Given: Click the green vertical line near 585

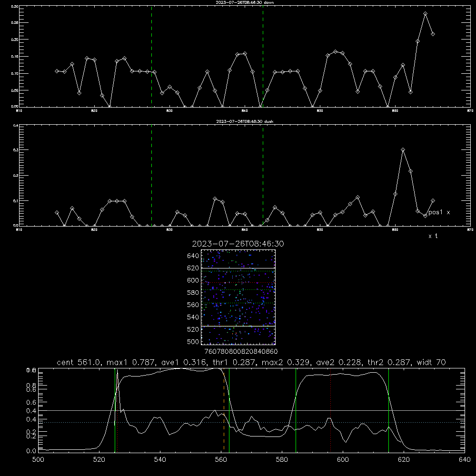Looking at the screenshot, I should (x=296, y=410).
